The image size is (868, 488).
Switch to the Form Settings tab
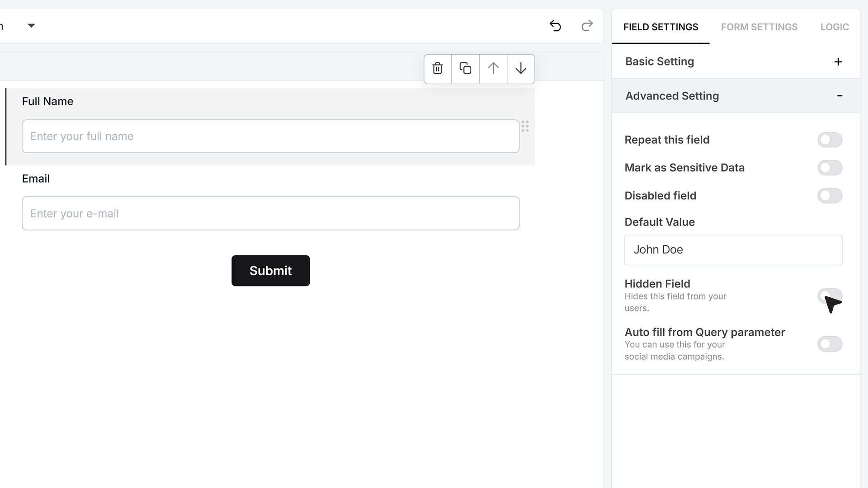coord(759,27)
